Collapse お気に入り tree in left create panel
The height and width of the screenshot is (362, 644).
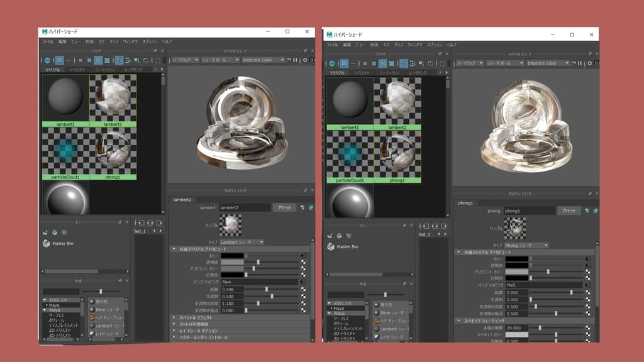[45, 300]
